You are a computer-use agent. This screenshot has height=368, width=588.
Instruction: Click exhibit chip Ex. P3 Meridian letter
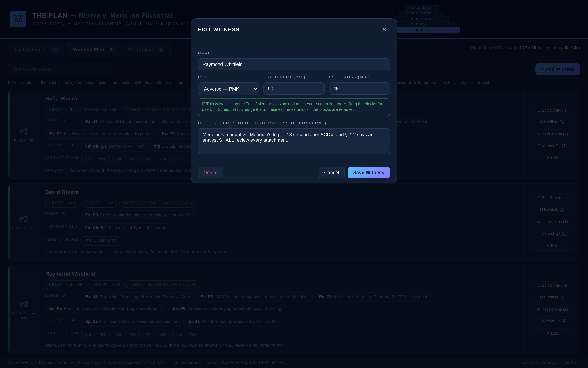click(x=373, y=297)
